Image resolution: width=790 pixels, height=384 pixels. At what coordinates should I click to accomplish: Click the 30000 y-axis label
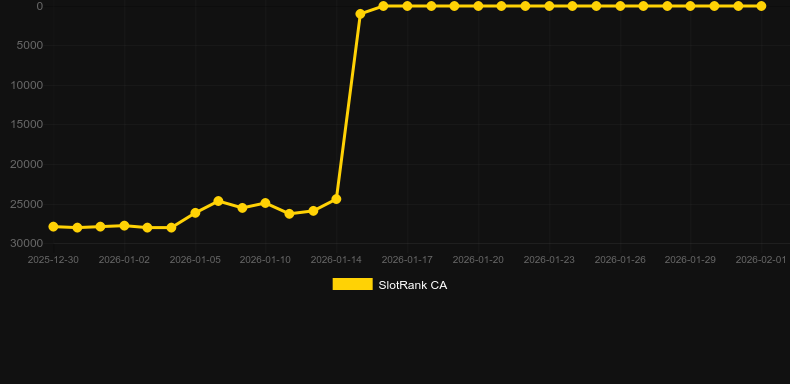[x=27, y=243]
